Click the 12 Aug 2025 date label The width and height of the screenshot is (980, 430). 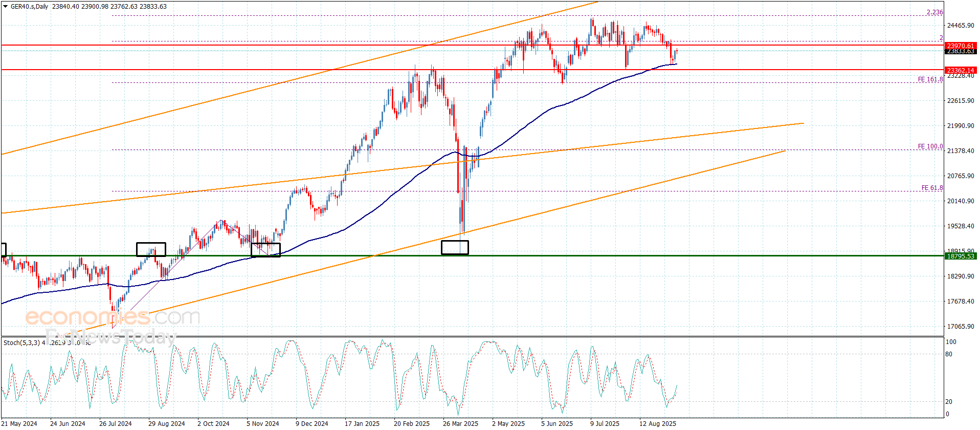(x=658, y=423)
